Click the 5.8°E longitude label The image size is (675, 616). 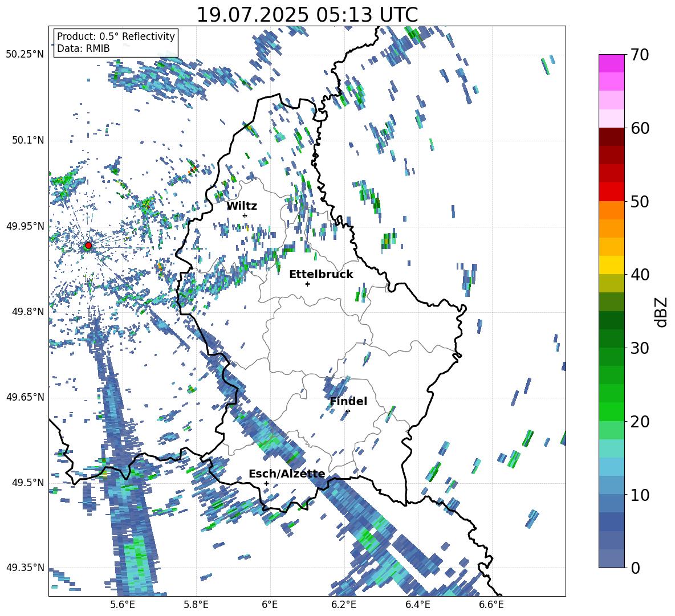pos(196,605)
